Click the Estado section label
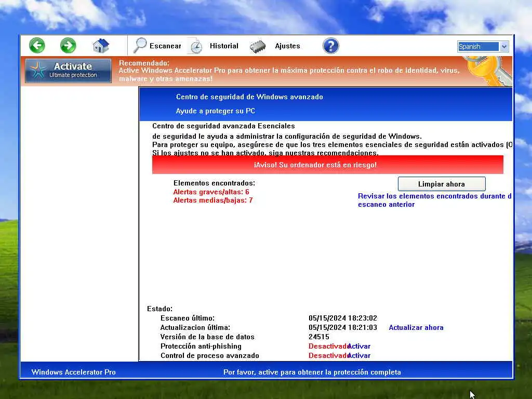This screenshot has height=399, width=532. [x=159, y=309]
